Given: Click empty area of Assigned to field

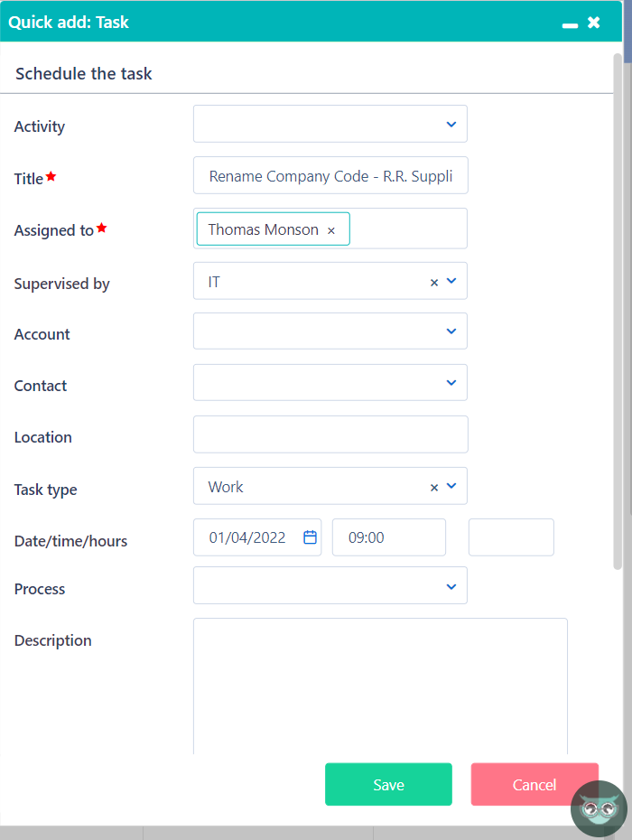Looking at the screenshot, I should click(408, 229).
